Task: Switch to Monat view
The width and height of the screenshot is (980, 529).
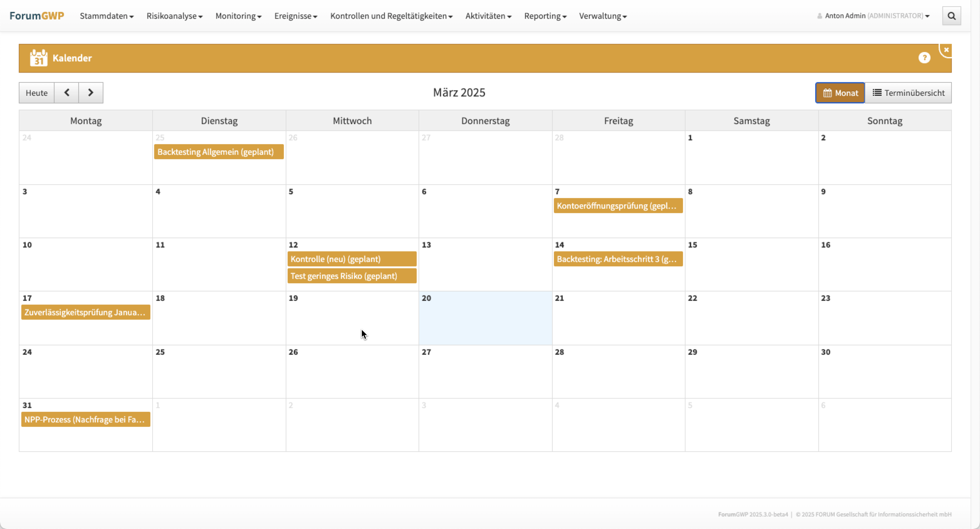Action: (840, 93)
